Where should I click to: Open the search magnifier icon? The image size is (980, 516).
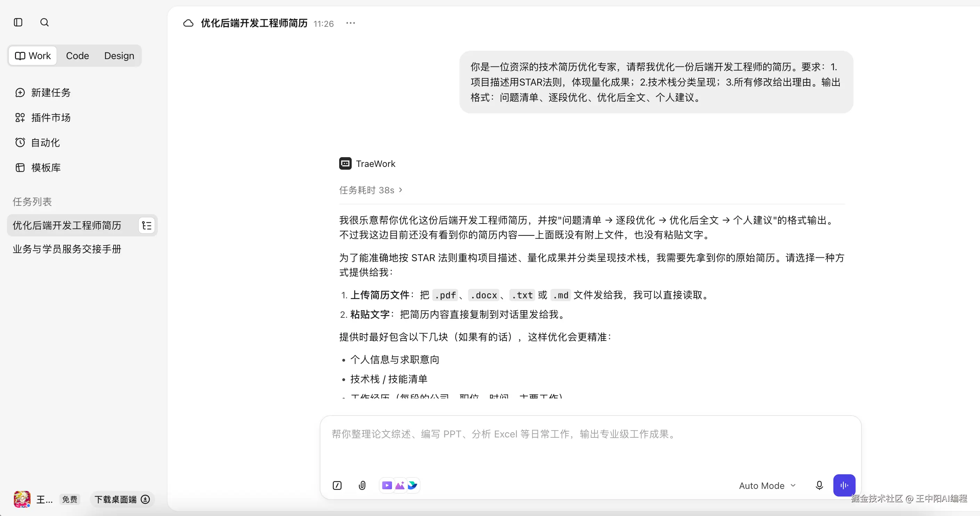(44, 23)
